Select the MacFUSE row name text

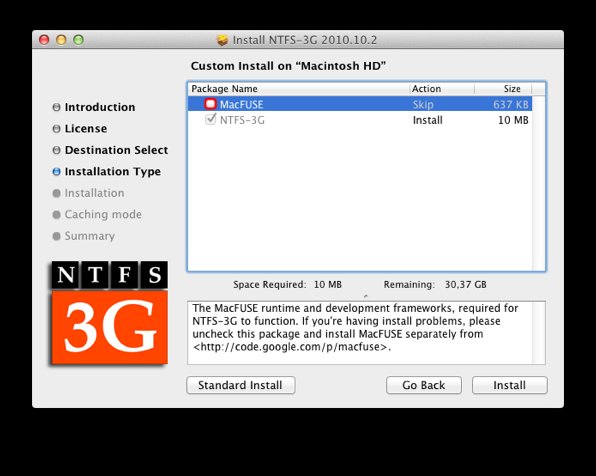click(241, 105)
